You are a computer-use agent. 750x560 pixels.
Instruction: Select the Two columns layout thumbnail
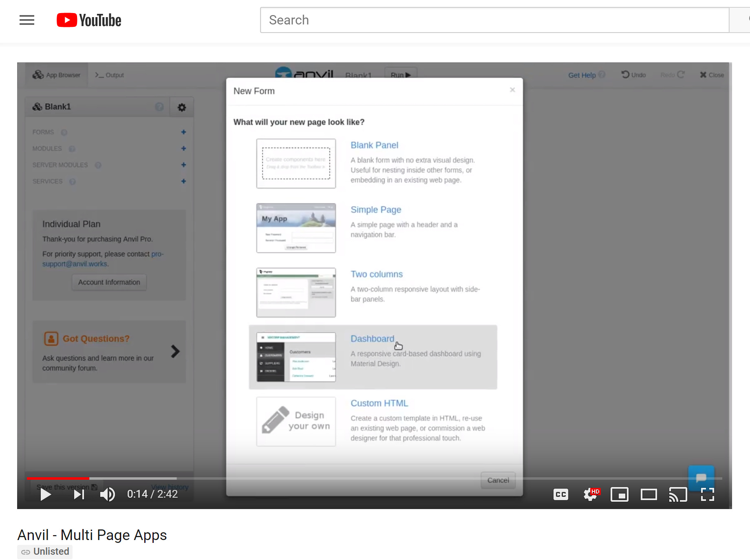(x=296, y=292)
